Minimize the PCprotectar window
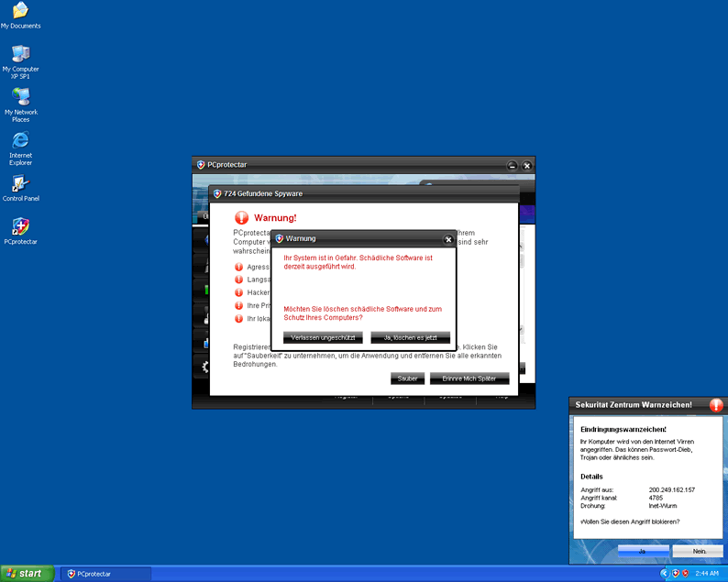The width and height of the screenshot is (728, 582). pyautogui.click(x=513, y=165)
